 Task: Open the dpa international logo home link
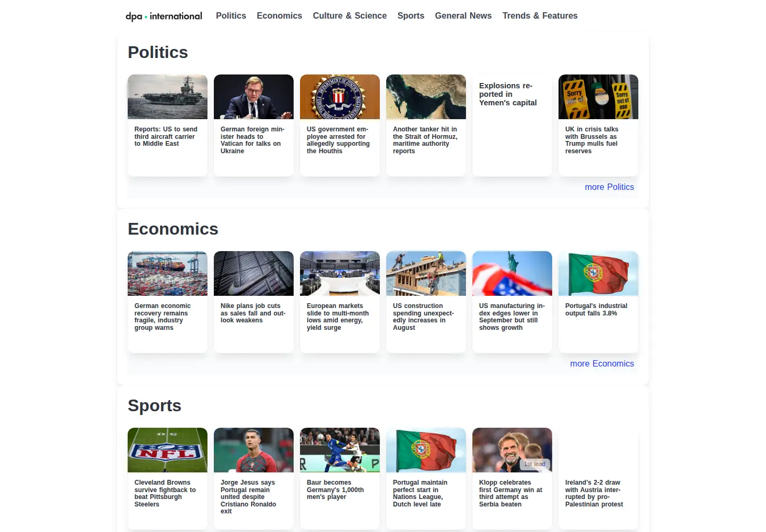(x=164, y=16)
